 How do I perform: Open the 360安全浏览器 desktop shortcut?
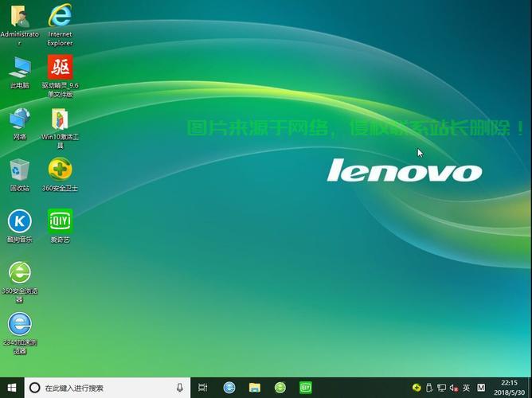pyautogui.click(x=19, y=272)
